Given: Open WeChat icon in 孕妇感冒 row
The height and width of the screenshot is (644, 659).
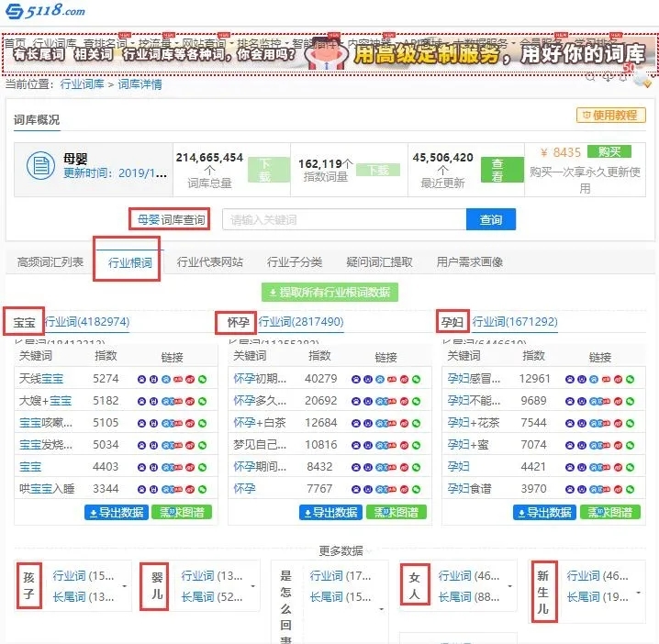Looking at the screenshot, I should pyautogui.click(x=630, y=380).
